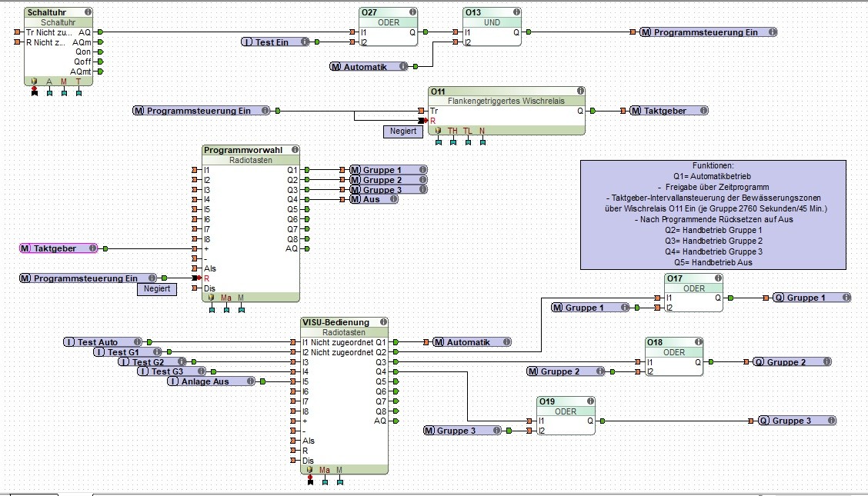Select the Q Gruppe 1 output marker
Viewport: 868px width, 496px height.
pyautogui.click(x=812, y=298)
